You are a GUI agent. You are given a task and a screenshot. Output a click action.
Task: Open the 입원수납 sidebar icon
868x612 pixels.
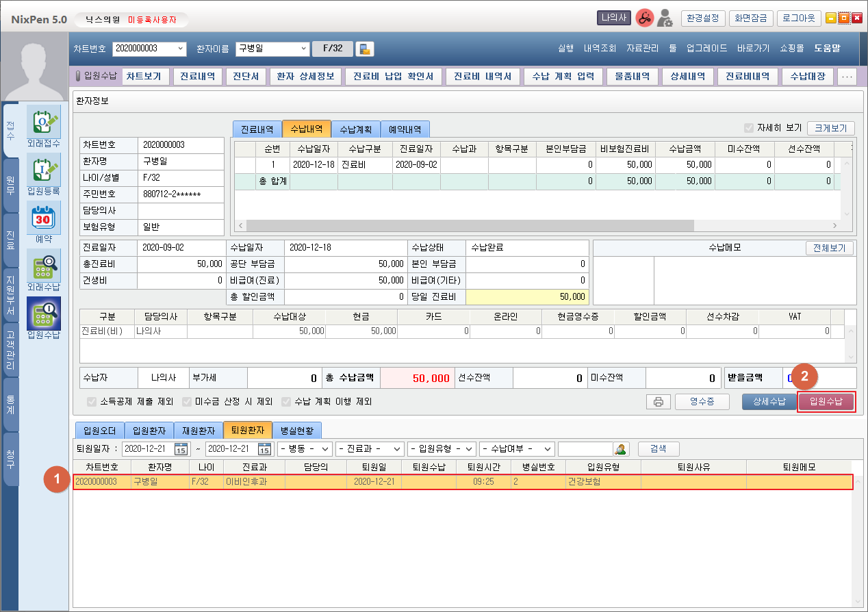point(43,315)
